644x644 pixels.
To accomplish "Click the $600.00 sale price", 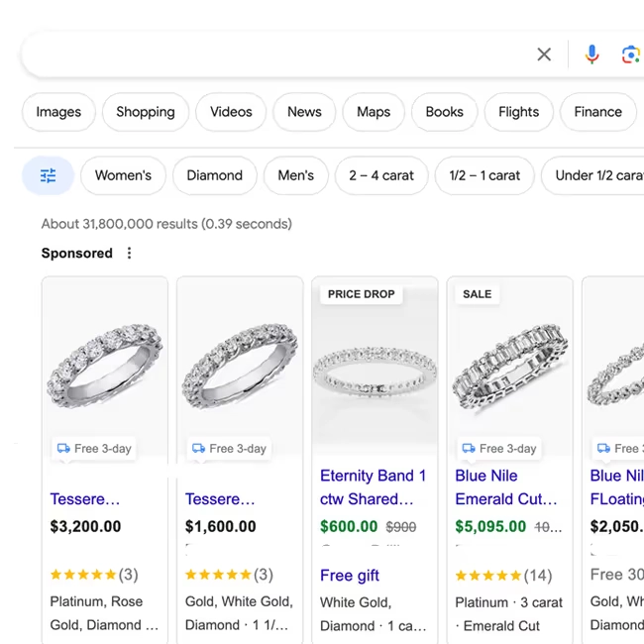I will click(x=349, y=526).
